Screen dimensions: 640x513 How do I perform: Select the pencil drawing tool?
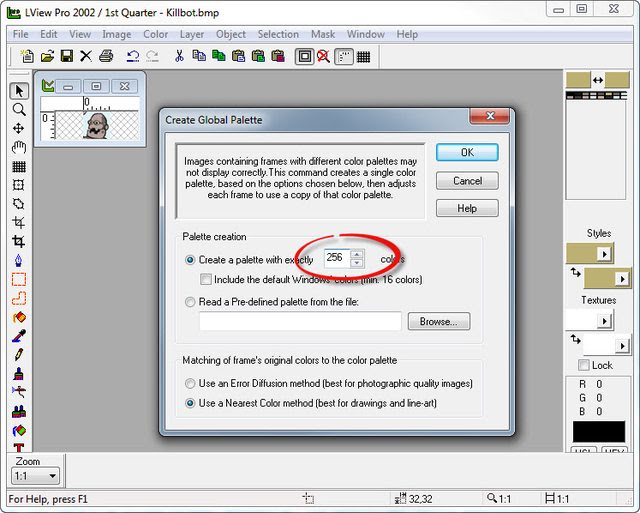pos(19,355)
